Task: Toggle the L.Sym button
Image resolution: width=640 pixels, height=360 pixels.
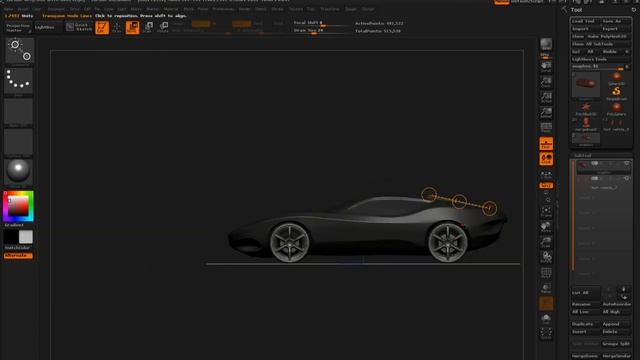Action: point(546,175)
